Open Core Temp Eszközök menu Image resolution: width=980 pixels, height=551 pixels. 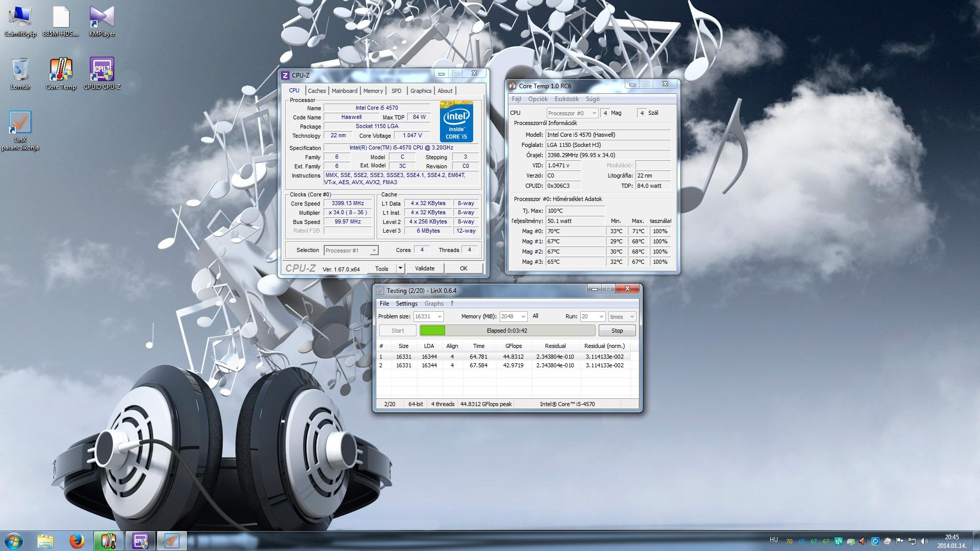pos(567,99)
